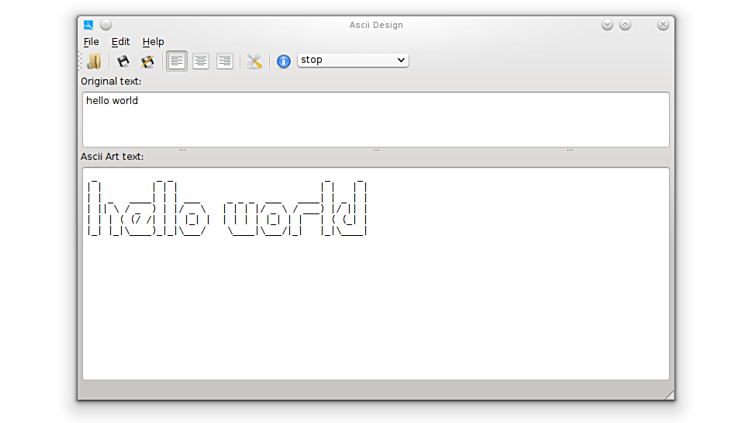Toggle right text alignment
Viewport: 752px width, 423px height.
point(225,61)
